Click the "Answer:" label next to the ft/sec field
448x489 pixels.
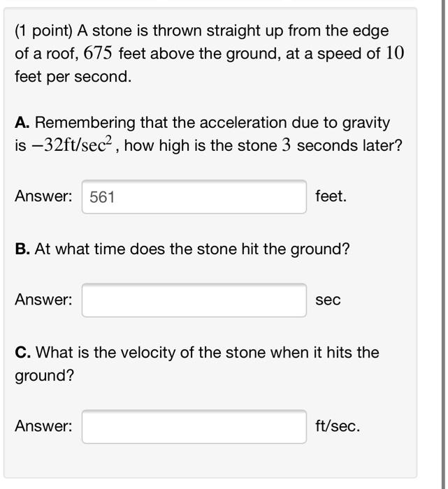(x=43, y=426)
